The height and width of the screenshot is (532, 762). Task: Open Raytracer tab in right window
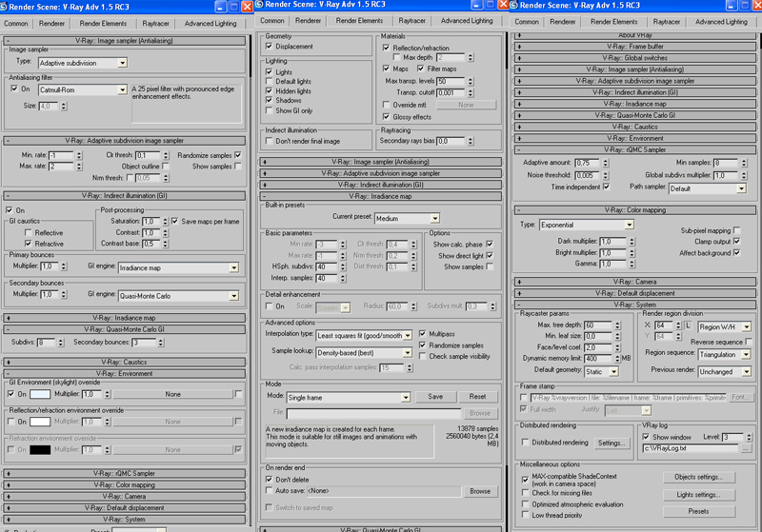pos(666,22)
